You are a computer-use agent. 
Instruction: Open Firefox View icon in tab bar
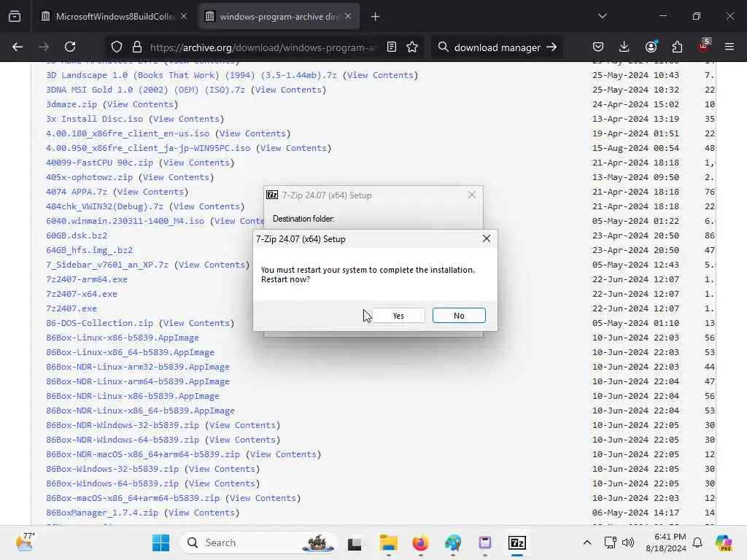tap(15, 16)
